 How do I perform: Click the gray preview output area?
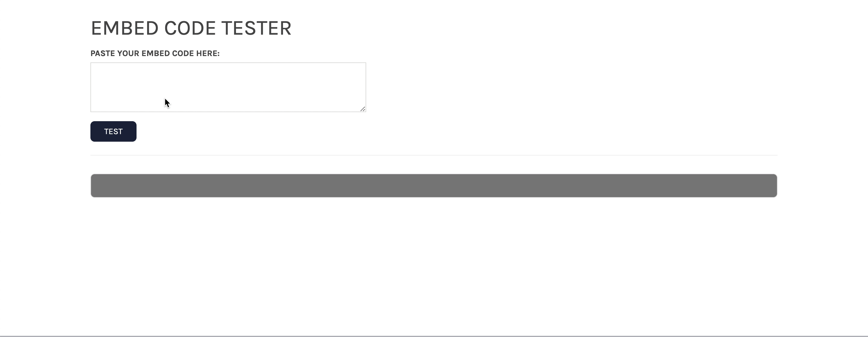tap(433, 185)
